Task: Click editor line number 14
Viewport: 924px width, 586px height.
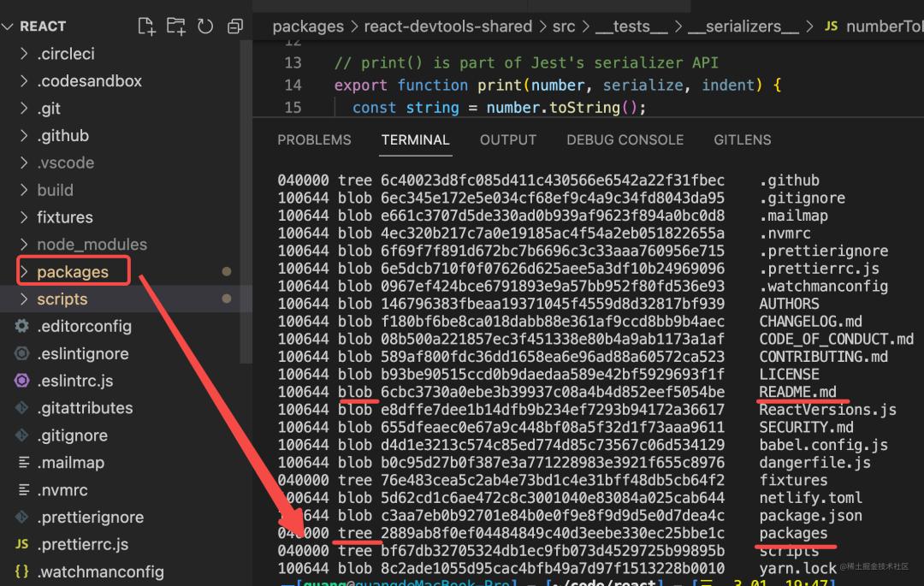Action: [x=293, y=86]
